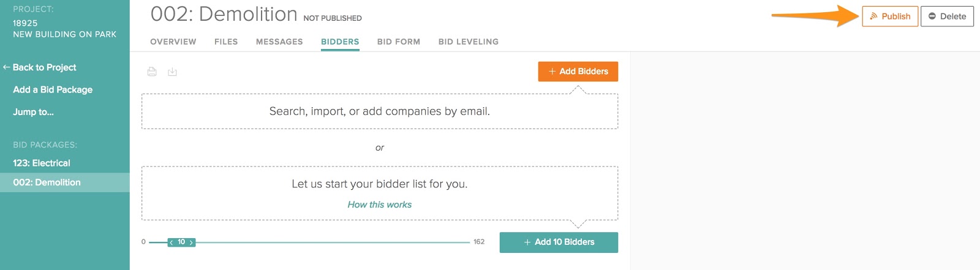Viewport: 980px width, 270px height.
Task: Open the Messages tab
Action: click(279, 42)
